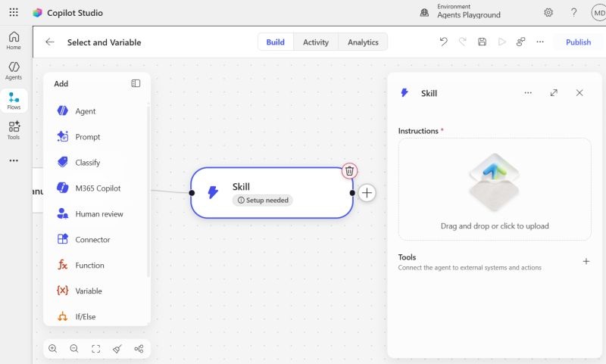606x364 pixels.
Task: Close the Skill panel
Action: [579, 92]
